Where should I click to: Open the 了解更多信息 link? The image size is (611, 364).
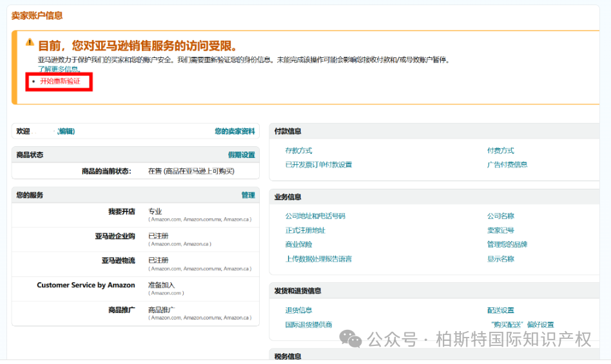pos(59,70)
